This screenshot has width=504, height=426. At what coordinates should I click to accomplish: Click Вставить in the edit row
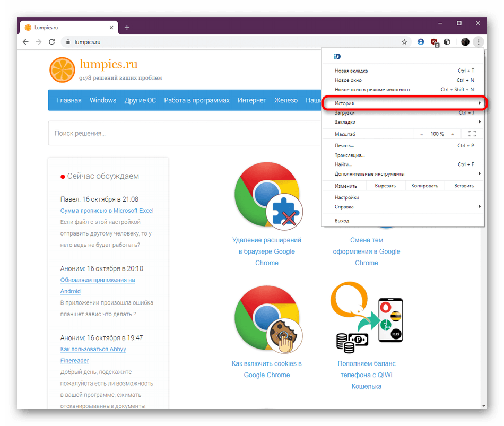point(464,186)
